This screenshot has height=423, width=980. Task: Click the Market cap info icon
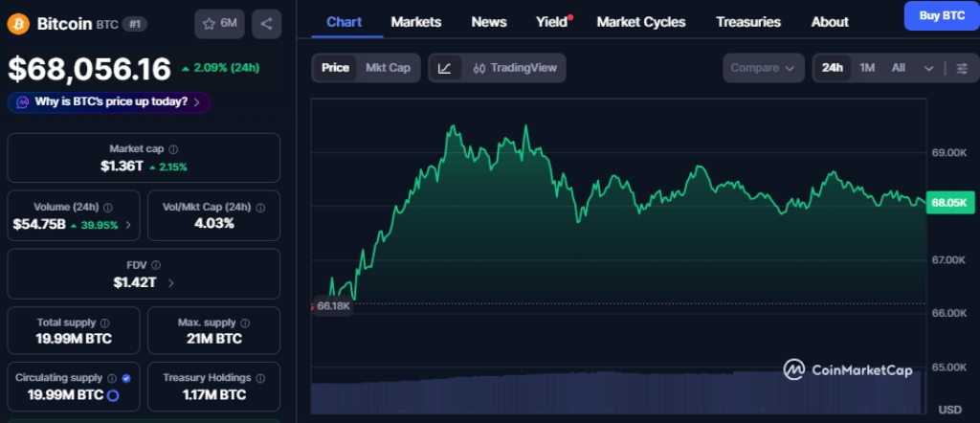174,149
